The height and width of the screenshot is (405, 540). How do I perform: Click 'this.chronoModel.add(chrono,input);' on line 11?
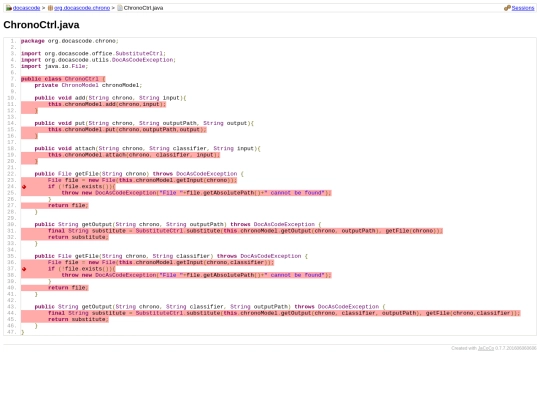107,104
